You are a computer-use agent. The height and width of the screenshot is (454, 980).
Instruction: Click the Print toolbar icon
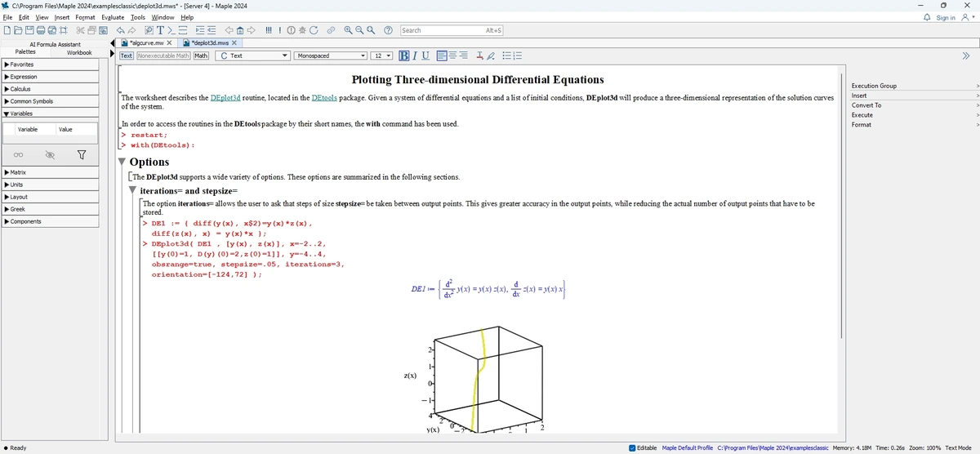pos(41,30)
